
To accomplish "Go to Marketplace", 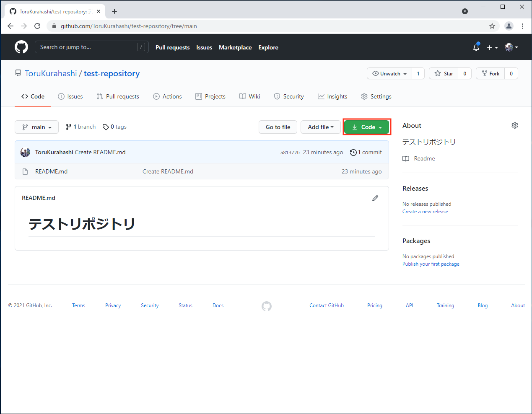I will [235, 47].
